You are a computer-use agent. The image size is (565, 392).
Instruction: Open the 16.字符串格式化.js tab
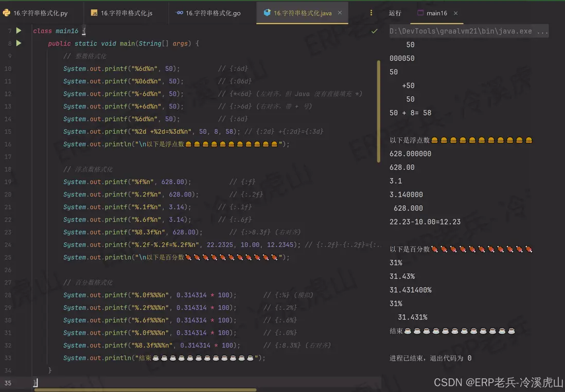click(x=126, y=13)
